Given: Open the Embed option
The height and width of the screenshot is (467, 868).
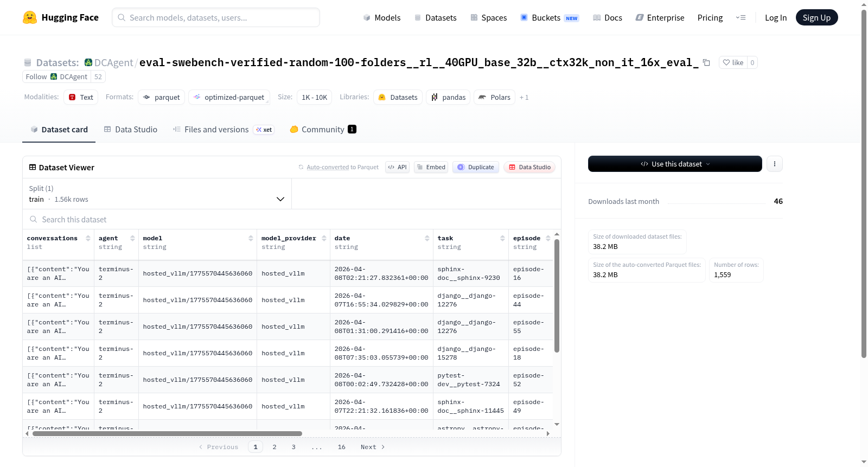Looking at the screenshot, I should (431, 167).
